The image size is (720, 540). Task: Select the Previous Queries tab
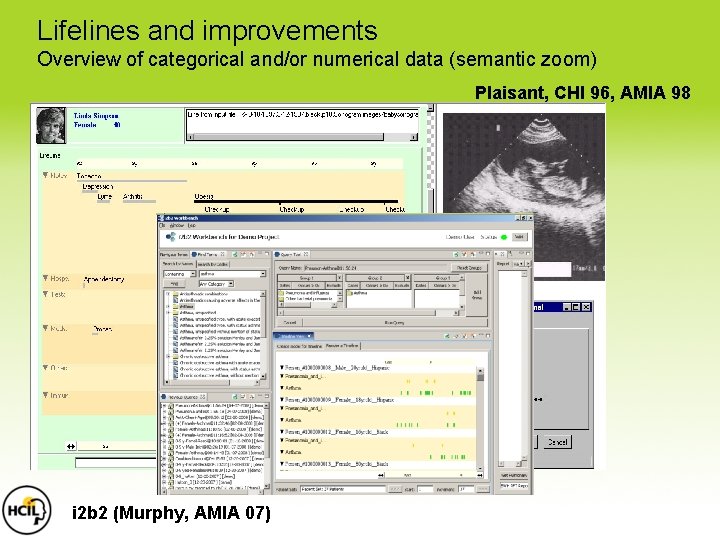click(184, 397)
